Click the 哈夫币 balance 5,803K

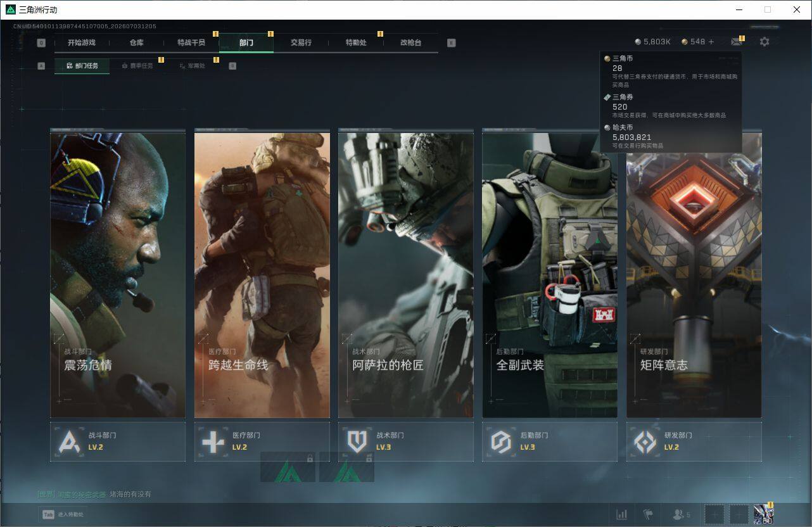coord(652,42)
